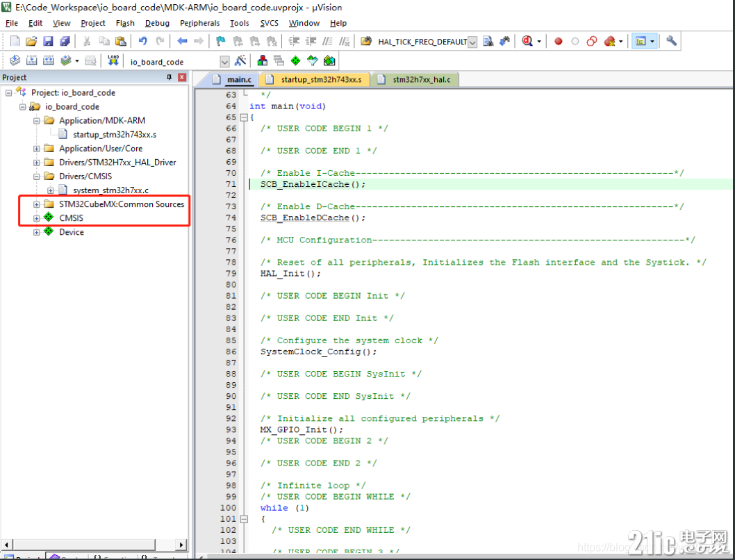The height and width of the screenshot is (560, 735).
Task: Open the Peripherals menu
Action: click(x=199, y=23)
